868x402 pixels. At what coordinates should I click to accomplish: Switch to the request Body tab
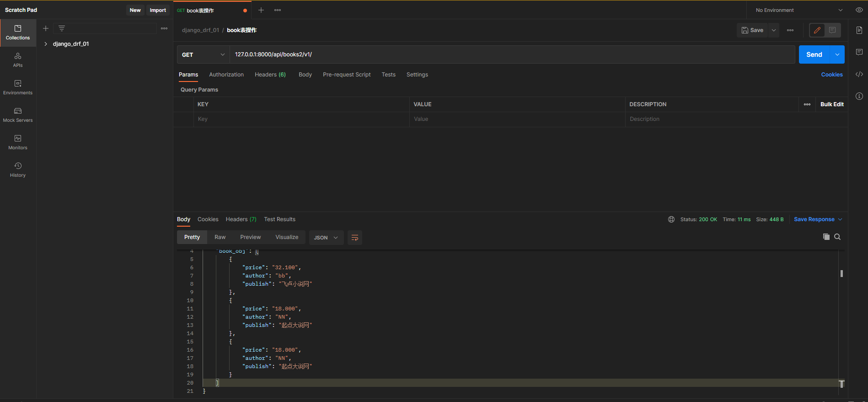pyautogui.click(x=305, y=75)
